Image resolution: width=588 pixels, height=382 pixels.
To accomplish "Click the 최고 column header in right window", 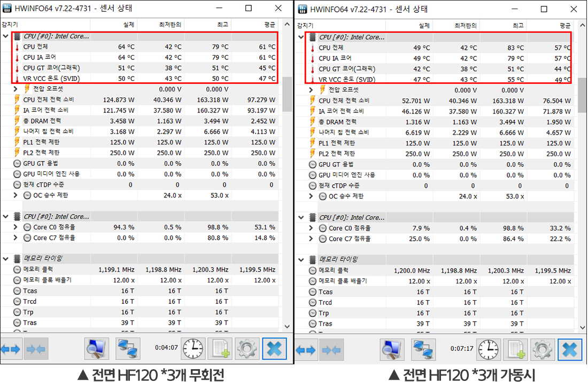I will [x=503, y=26].
